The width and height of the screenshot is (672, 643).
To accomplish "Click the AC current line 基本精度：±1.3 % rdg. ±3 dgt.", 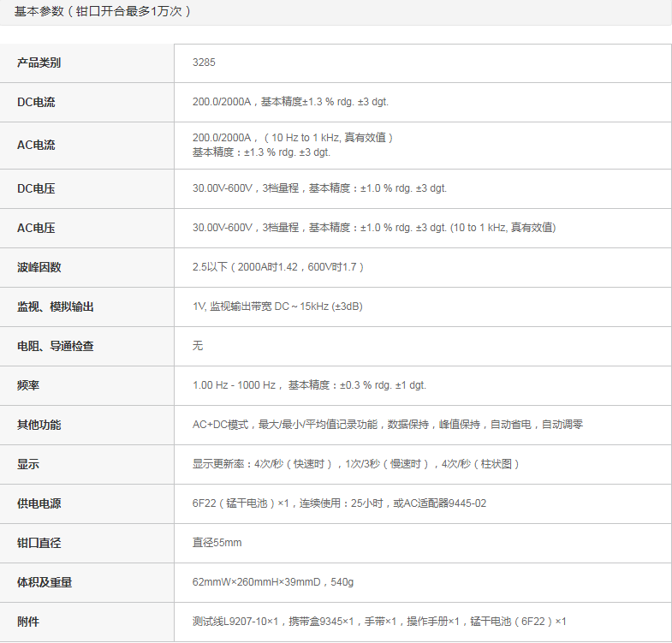I will 261,152.
